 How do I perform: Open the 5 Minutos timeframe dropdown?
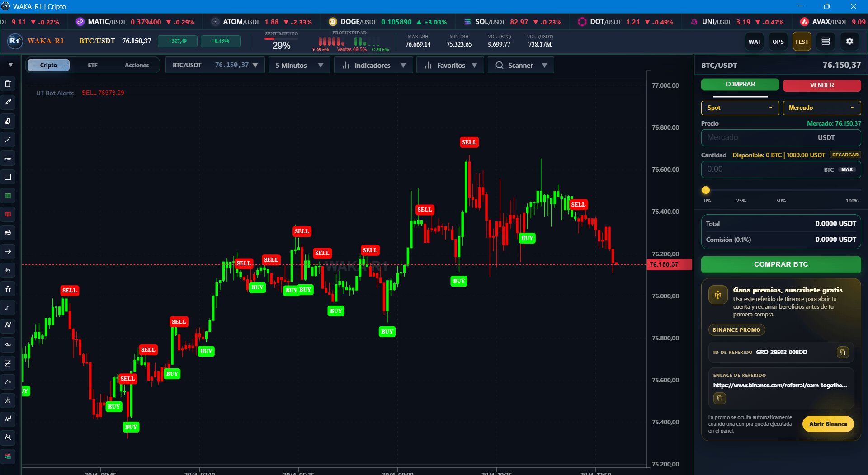299,65
